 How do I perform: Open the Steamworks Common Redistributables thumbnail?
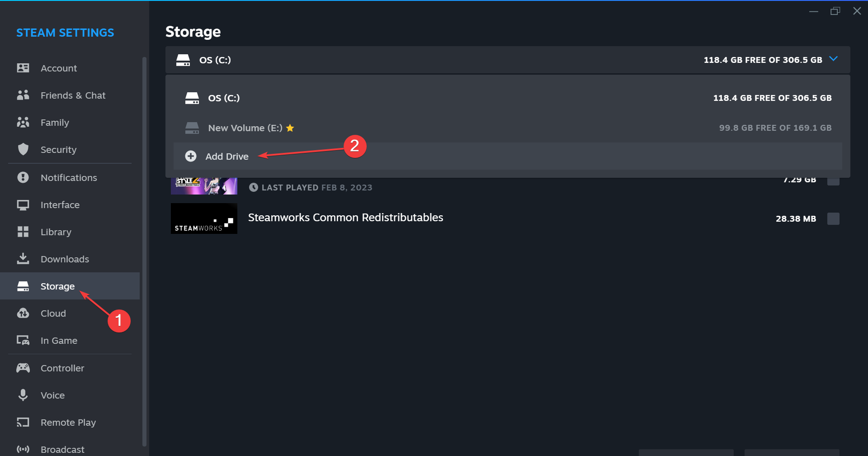pyautogui.click(x=204, y=218)
